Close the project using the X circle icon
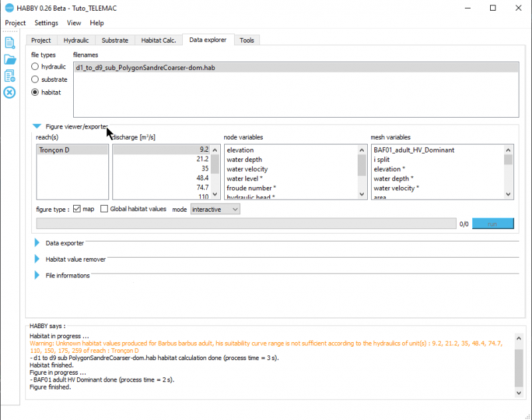 9,92
